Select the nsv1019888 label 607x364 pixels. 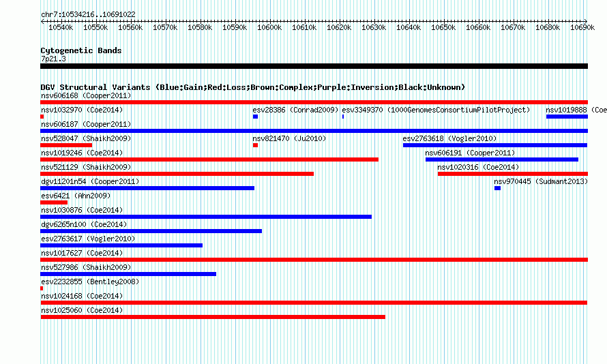pyautogui.click(x=576, y=110)
